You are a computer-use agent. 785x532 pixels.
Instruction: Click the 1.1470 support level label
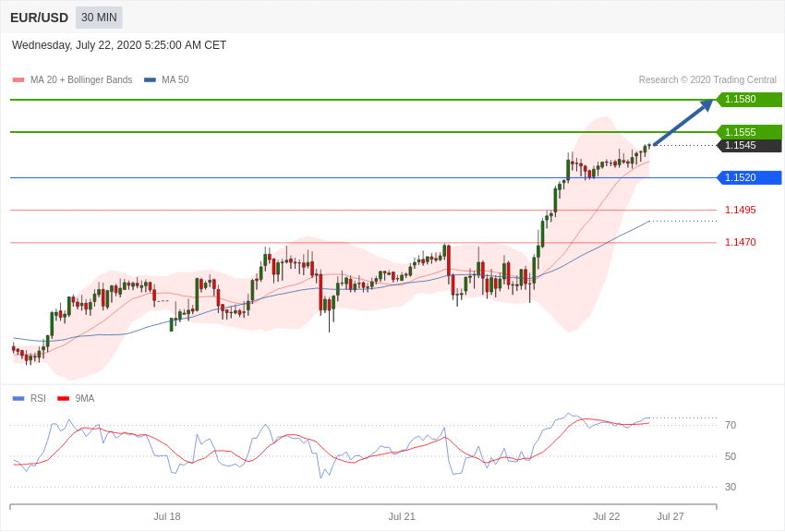(741, 242)
